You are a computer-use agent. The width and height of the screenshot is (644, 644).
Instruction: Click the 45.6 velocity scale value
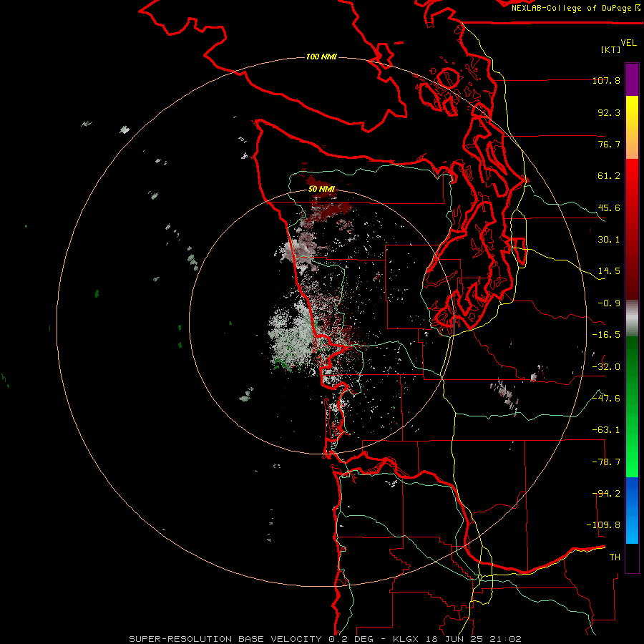tap(609, 208)
